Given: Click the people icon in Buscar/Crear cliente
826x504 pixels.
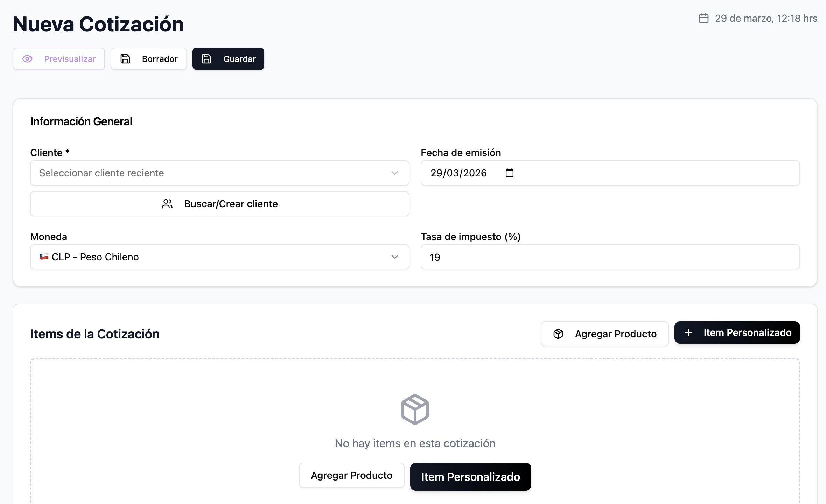Looking at the screenshot, I should coord(167,204).
